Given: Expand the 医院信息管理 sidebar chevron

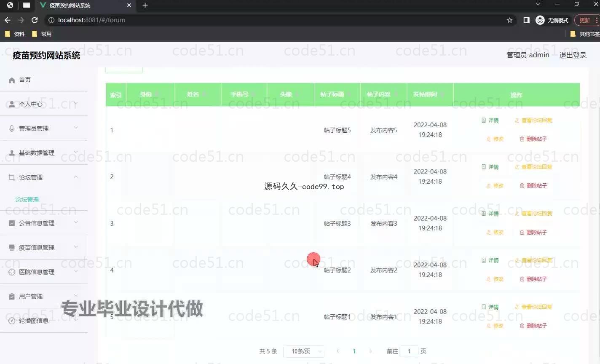Looking at the screenshot, I should point(76,271).
